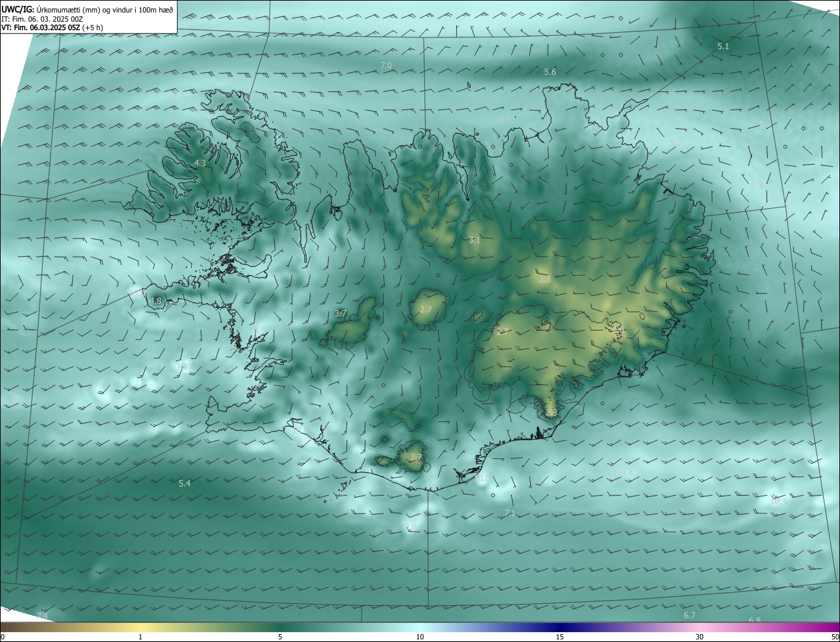Click the 6.7 value label on the map
The image size is (840, 642).
689,616
